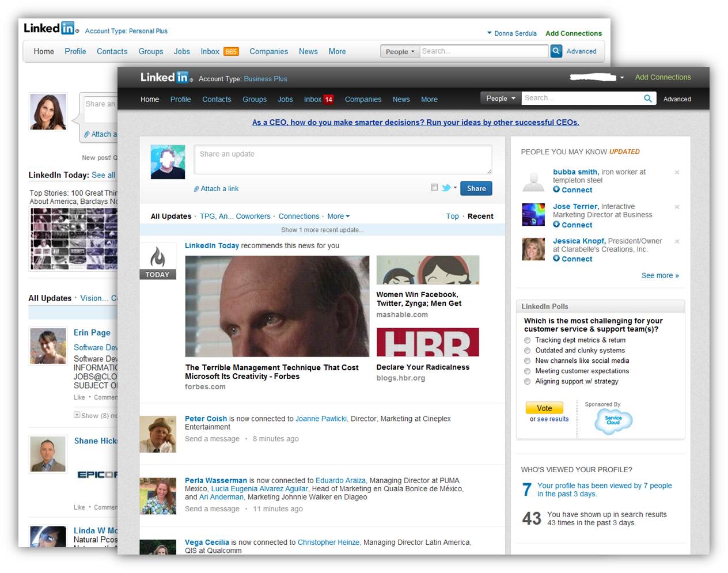
Task: Open the Jobs tab
Action: point(285,99)
